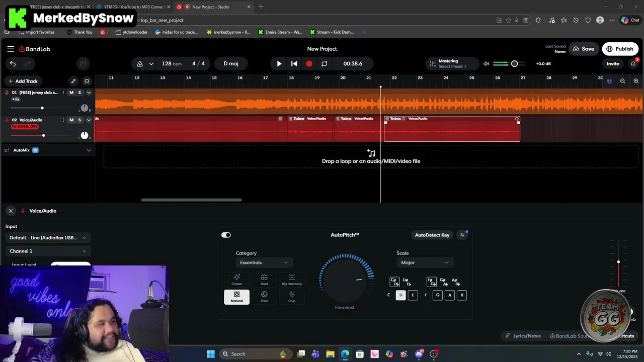Undo the last action
The height and width of the screenshot is (362, 644).
pyautogui.click(x=13, y=64)
